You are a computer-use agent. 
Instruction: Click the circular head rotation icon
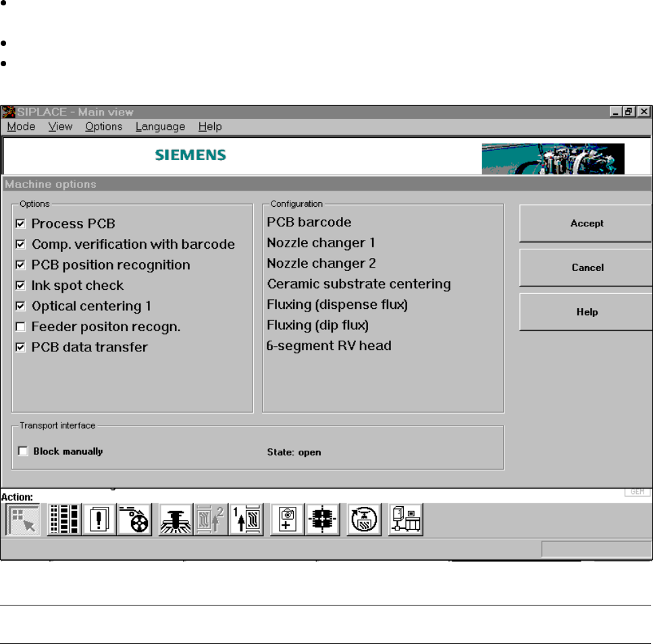(364, 520)
